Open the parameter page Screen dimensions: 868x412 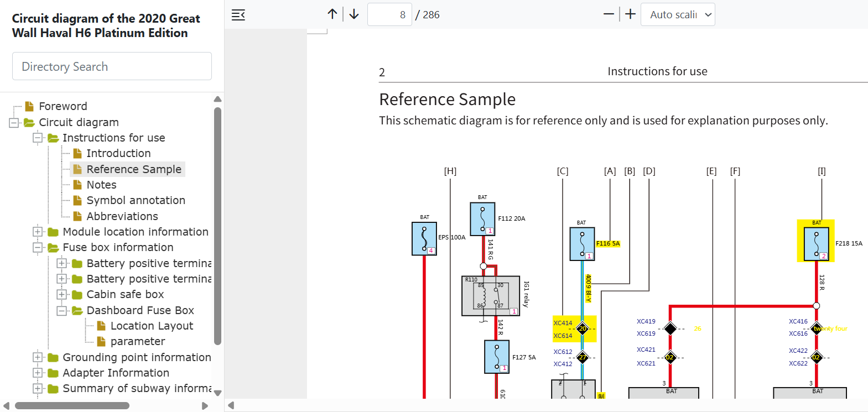coord(138,341)
